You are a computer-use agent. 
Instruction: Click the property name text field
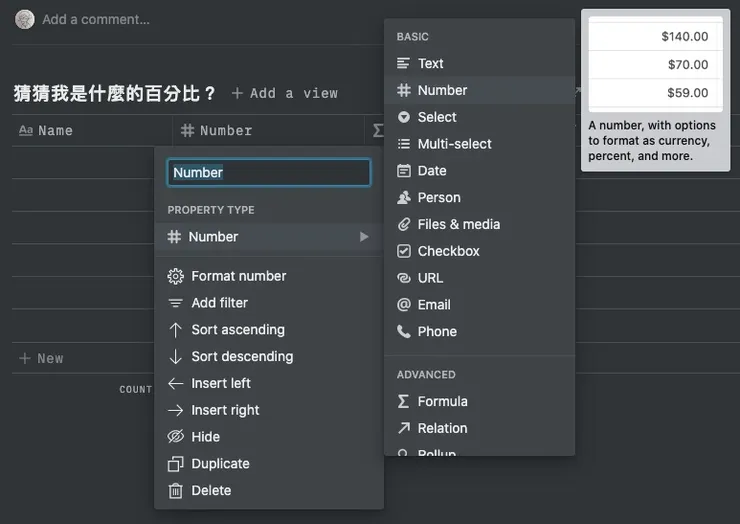click(x=269, y=173)
